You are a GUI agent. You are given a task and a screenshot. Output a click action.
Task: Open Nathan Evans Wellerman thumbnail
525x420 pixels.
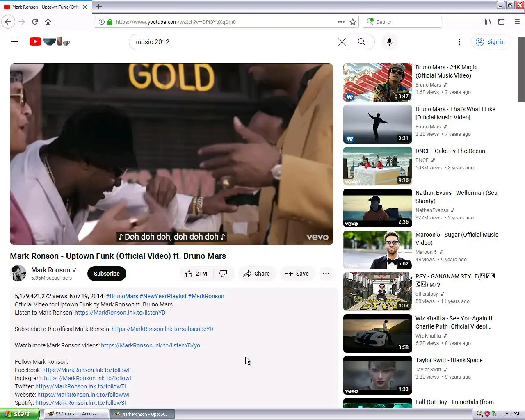click(378, 208)
